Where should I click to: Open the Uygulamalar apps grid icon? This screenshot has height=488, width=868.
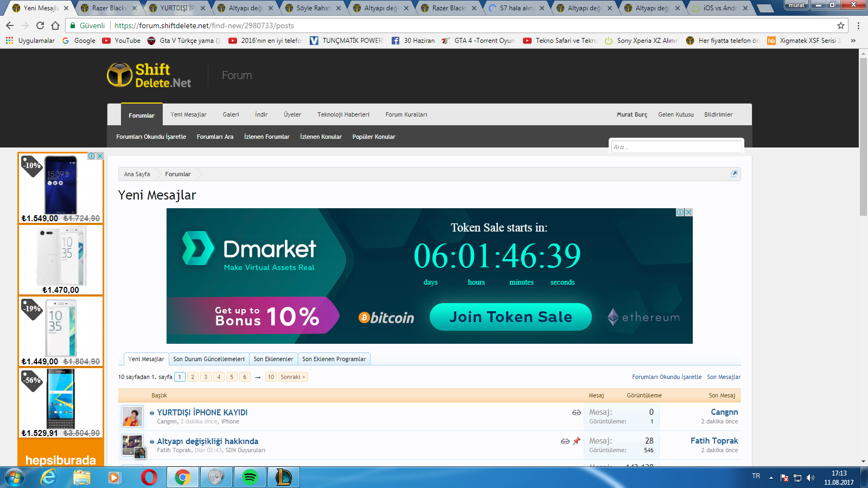(x=9, y=41)
